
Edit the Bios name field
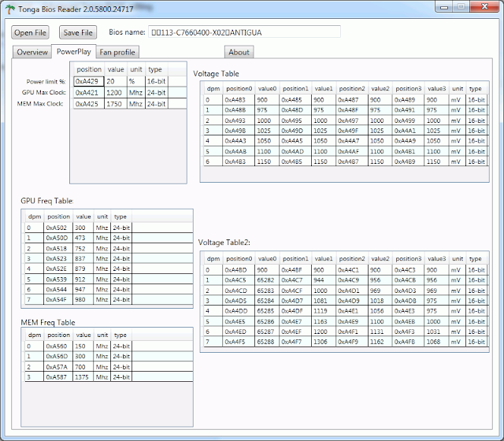[x=244, y=31]
